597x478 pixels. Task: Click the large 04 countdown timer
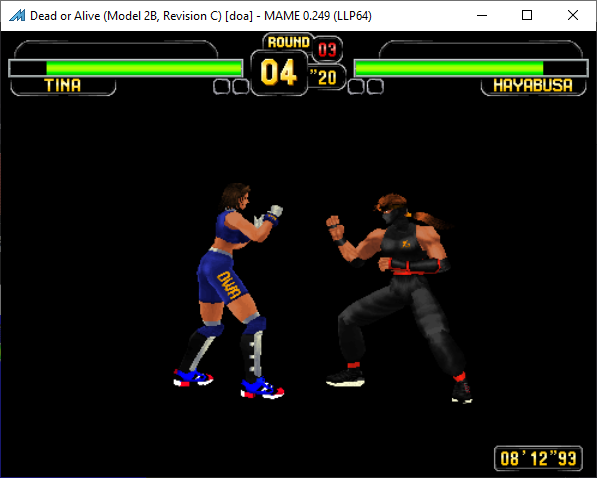coord(279,72)
